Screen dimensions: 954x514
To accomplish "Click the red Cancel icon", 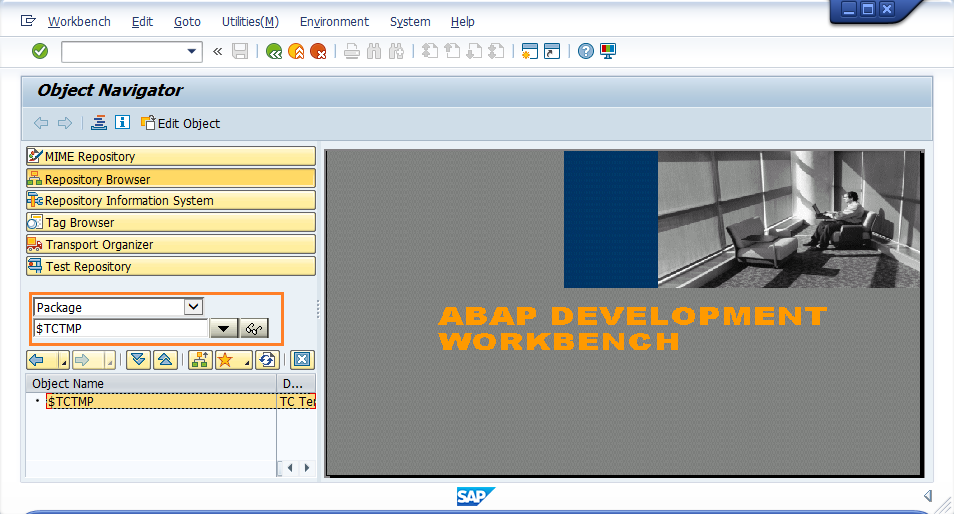I will tap(318, 52).
